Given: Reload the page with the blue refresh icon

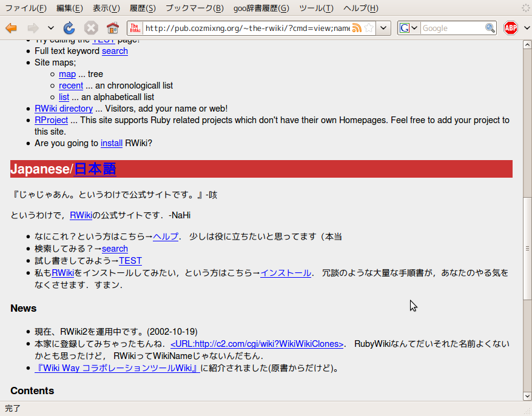Looking at the screenshot, I should [69, 28].
